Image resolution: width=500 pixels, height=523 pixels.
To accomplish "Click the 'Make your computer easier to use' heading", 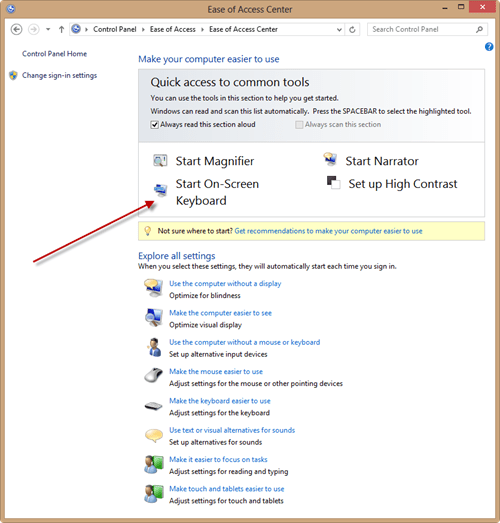I will pos(209,59).
